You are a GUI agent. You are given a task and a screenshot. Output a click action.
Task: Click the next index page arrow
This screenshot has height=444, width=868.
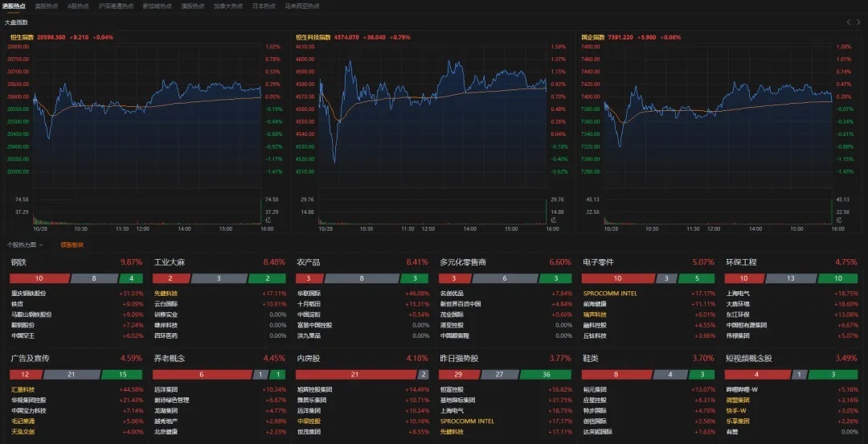(x=858, y=22)
